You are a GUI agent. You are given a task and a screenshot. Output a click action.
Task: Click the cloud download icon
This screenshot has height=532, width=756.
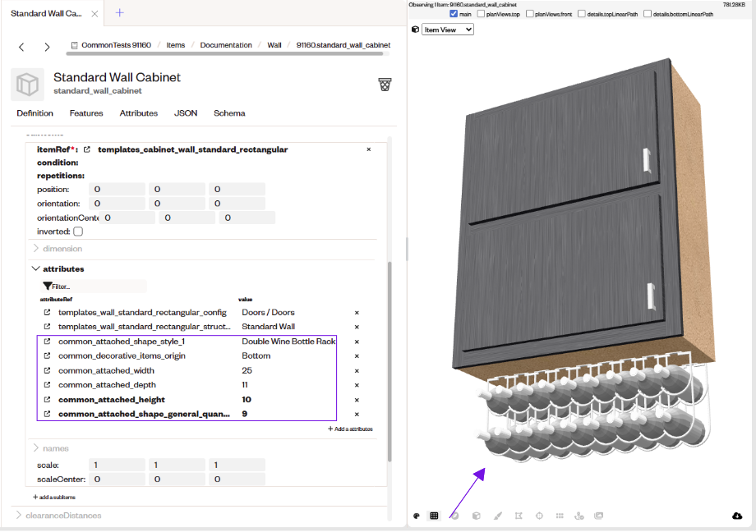click(737, 516)
